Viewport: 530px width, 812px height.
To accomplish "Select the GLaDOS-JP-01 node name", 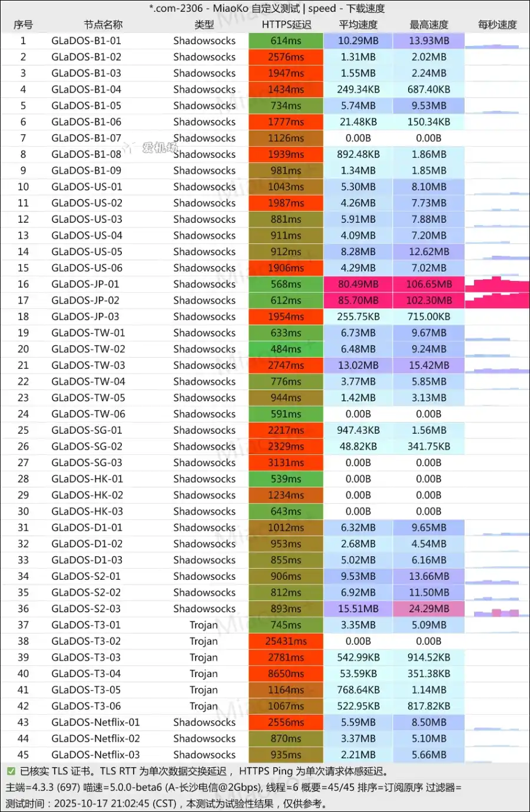I will (x=85, y=284).
